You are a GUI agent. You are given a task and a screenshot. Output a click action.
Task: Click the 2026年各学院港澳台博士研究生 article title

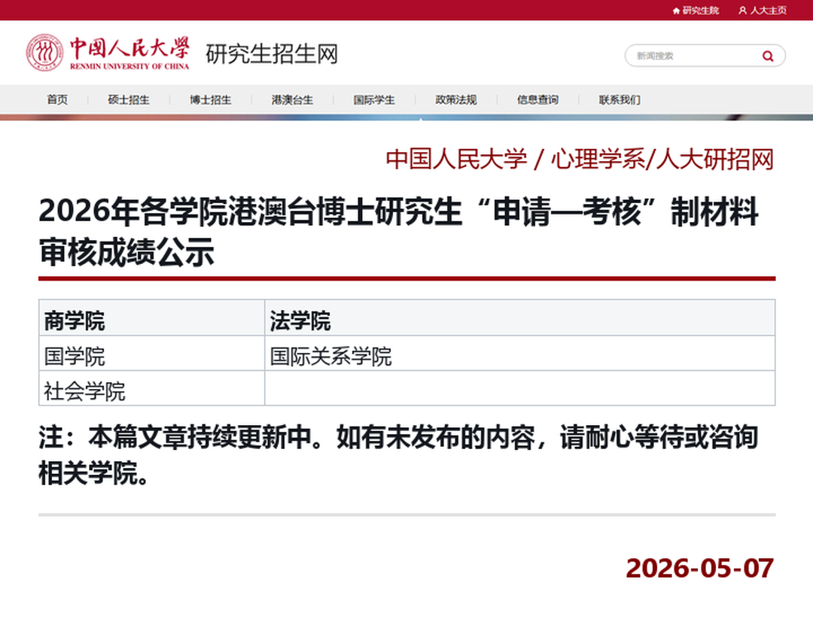(x=399, y=232)
